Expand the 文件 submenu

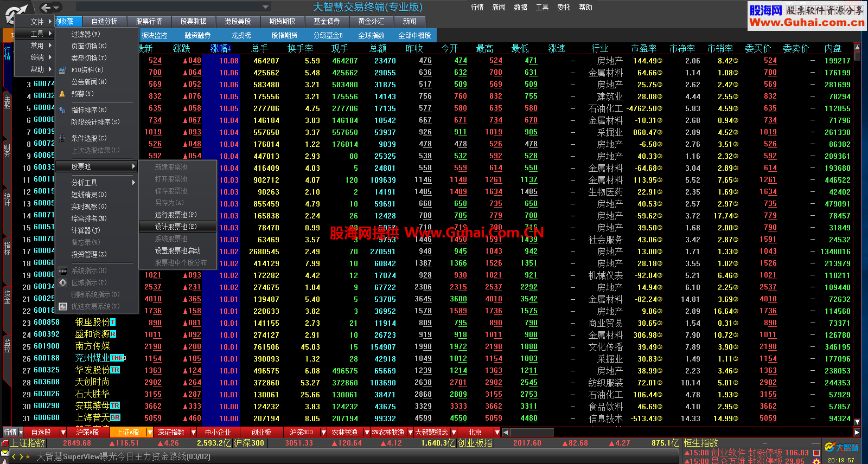(50, 22)
